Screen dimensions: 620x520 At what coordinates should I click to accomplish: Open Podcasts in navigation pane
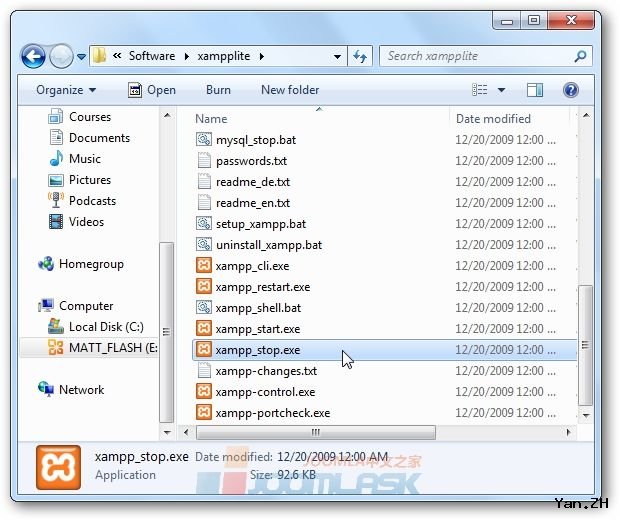click(82, 201)
